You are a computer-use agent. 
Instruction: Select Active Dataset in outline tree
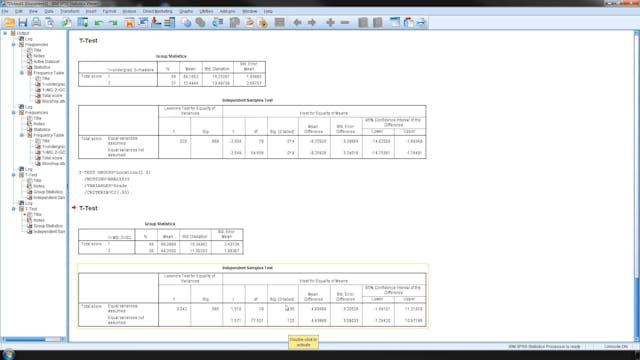(x=44, y=61)
